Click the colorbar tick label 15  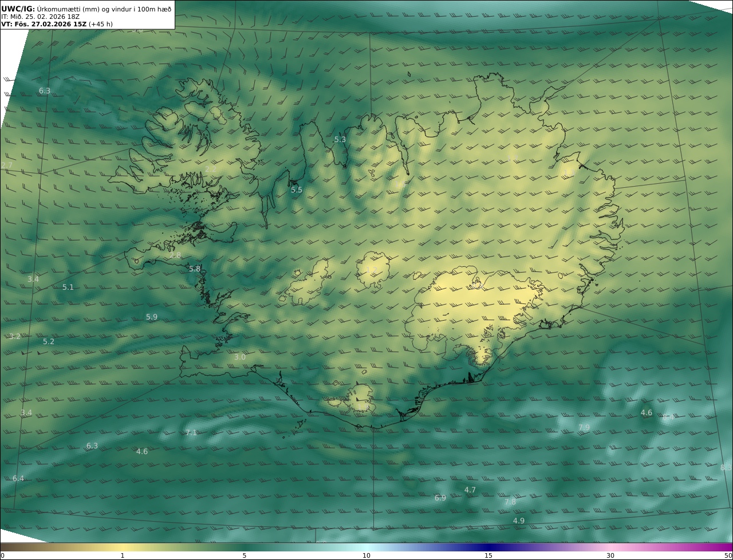coord(488,555)
